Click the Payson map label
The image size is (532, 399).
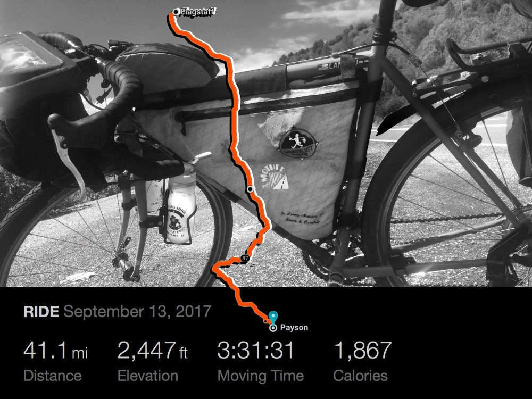click(294, 328)
